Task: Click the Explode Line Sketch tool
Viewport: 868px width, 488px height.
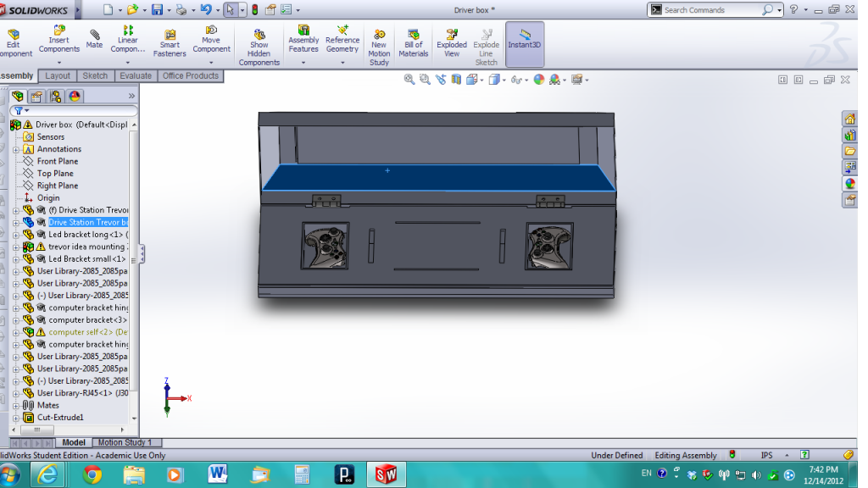Action: [486, 47]
